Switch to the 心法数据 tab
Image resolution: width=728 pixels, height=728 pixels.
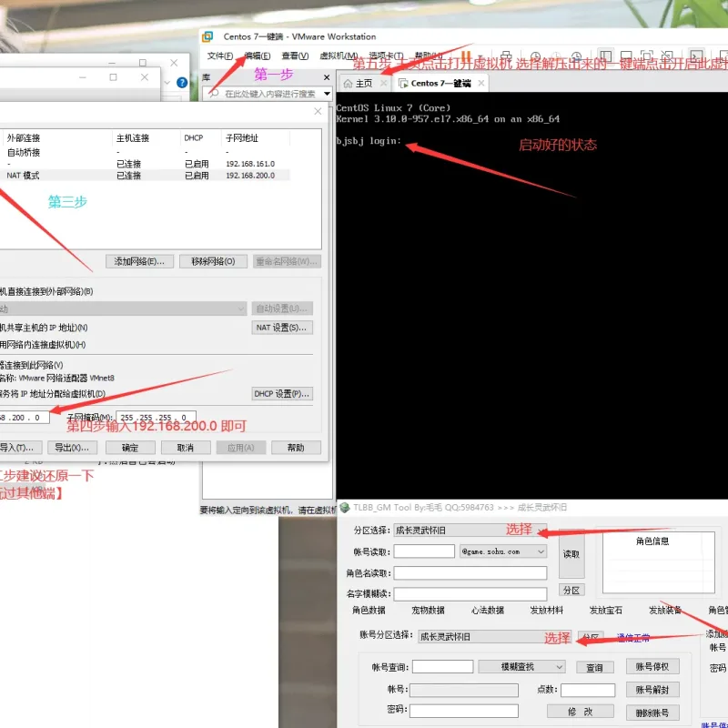click(x=488, y=610)
